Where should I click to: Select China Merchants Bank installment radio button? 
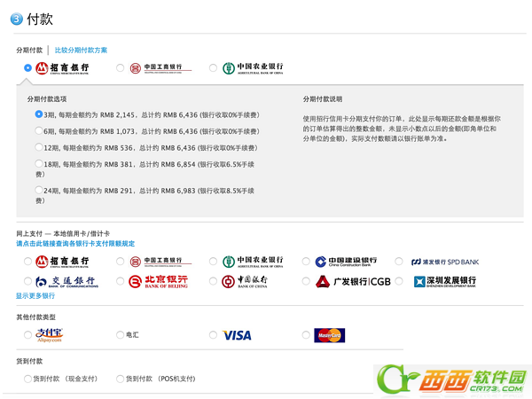point(27,68)
